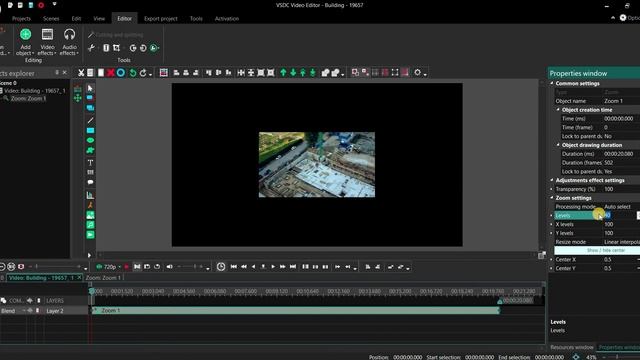
Task: Open the Tools menu tab
Action: (196, 18)
